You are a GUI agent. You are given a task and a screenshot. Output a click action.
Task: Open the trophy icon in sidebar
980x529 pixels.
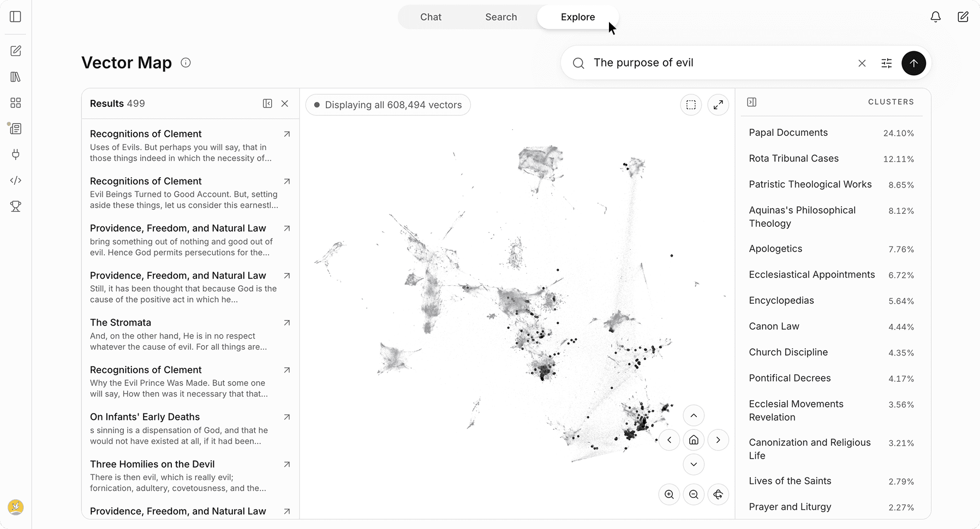tap(15, 206)
